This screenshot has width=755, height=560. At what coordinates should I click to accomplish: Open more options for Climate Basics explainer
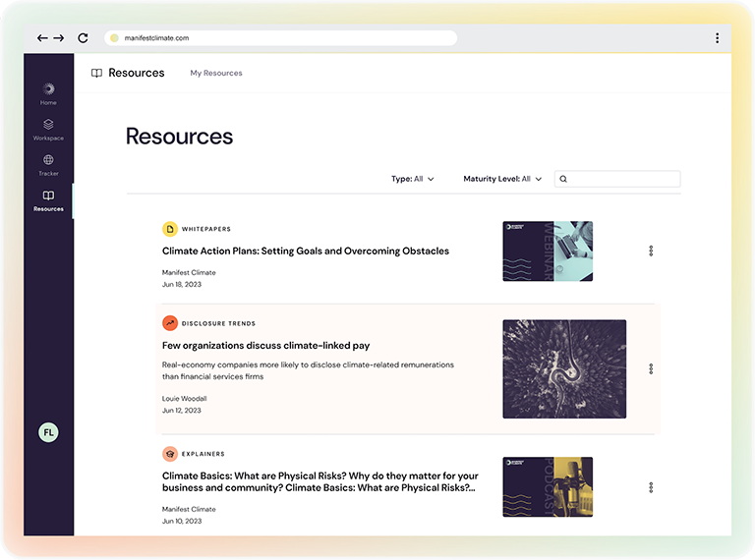coord(651,487)
